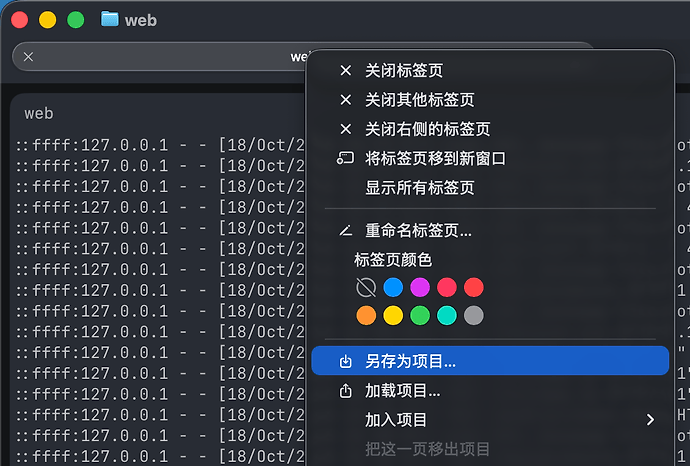Image resolution: width=690 pixels, height=466 pixels.
Task: Pick the gray tab color
Action: click(473, 316)
